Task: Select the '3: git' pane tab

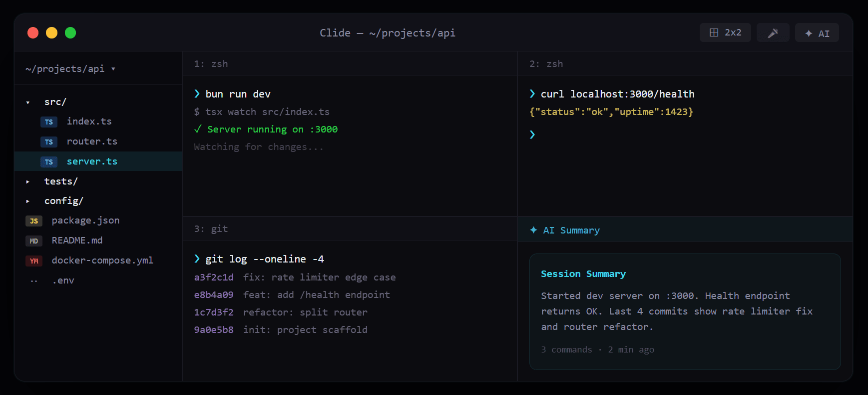Action: click(211, 228)
